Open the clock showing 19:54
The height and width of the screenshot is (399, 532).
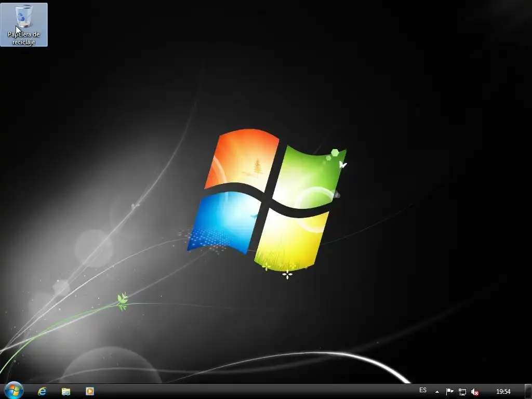(x=503, y=392)
